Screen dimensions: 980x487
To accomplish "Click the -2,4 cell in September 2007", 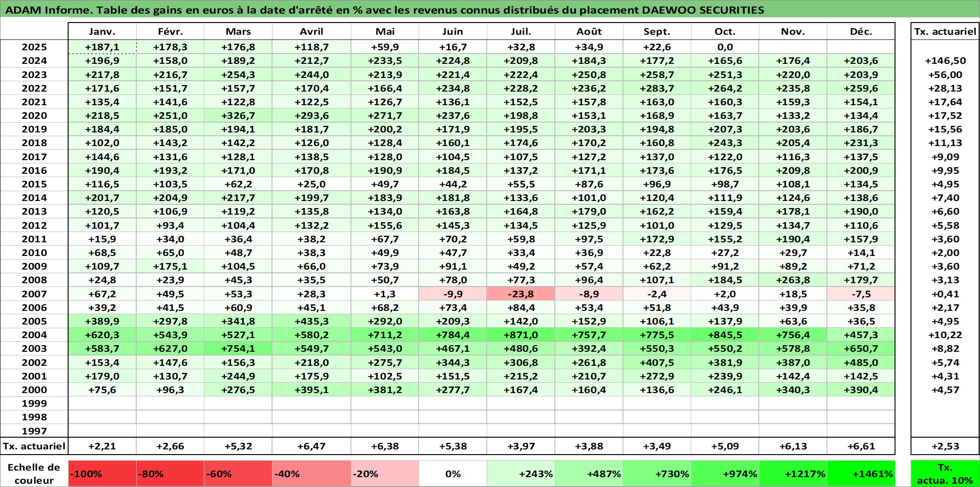I will click(x=657, y=294).
